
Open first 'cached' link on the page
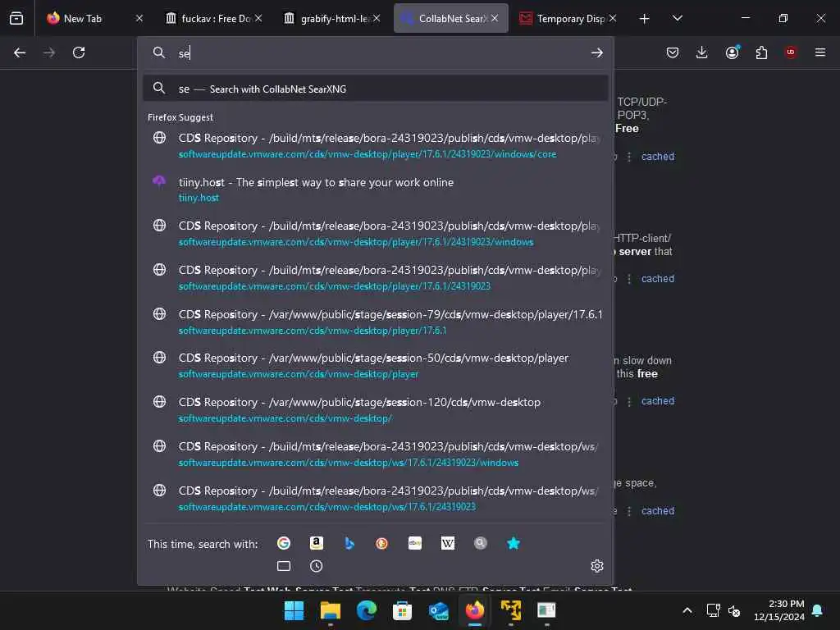point(657,157)
